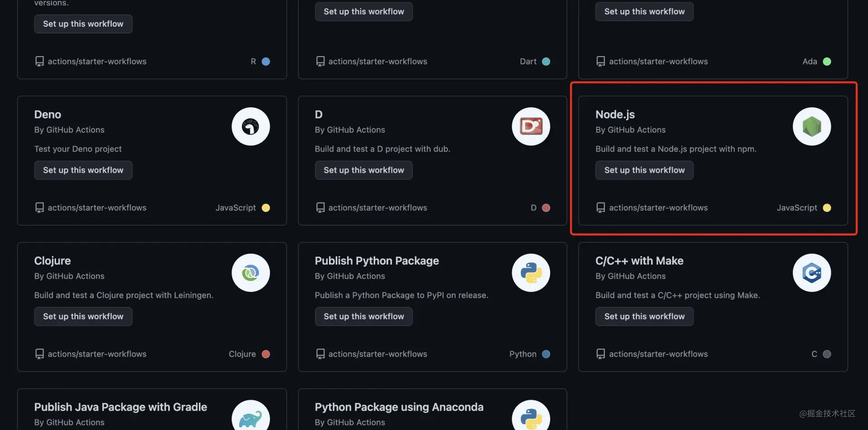Click repo icon in Clojure card footer

tap(40, 354)
